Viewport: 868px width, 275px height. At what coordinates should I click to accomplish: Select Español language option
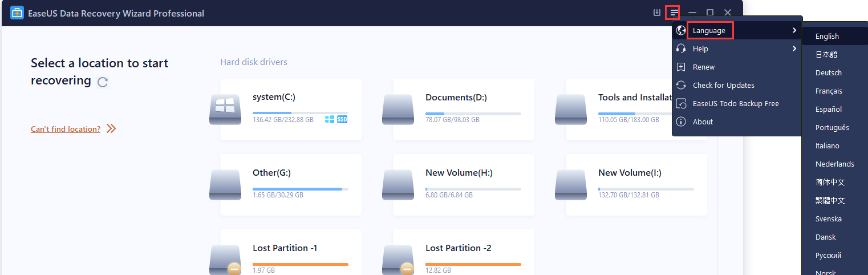pos(835,109)
